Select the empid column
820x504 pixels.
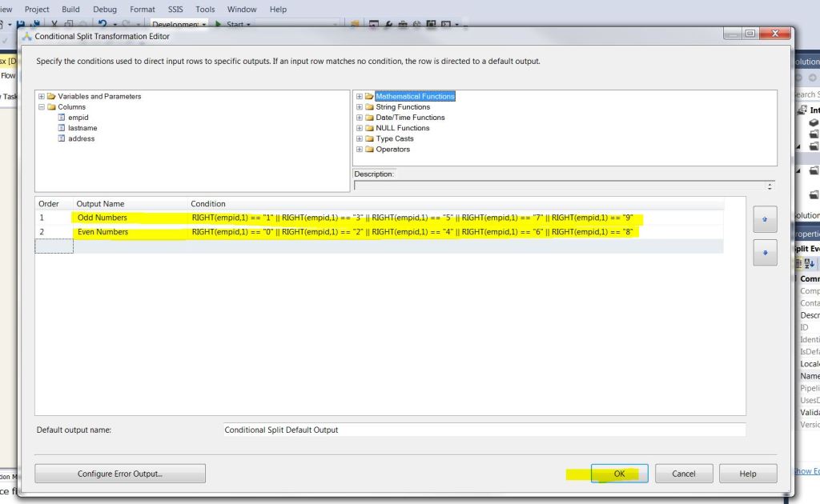(78, 118)
